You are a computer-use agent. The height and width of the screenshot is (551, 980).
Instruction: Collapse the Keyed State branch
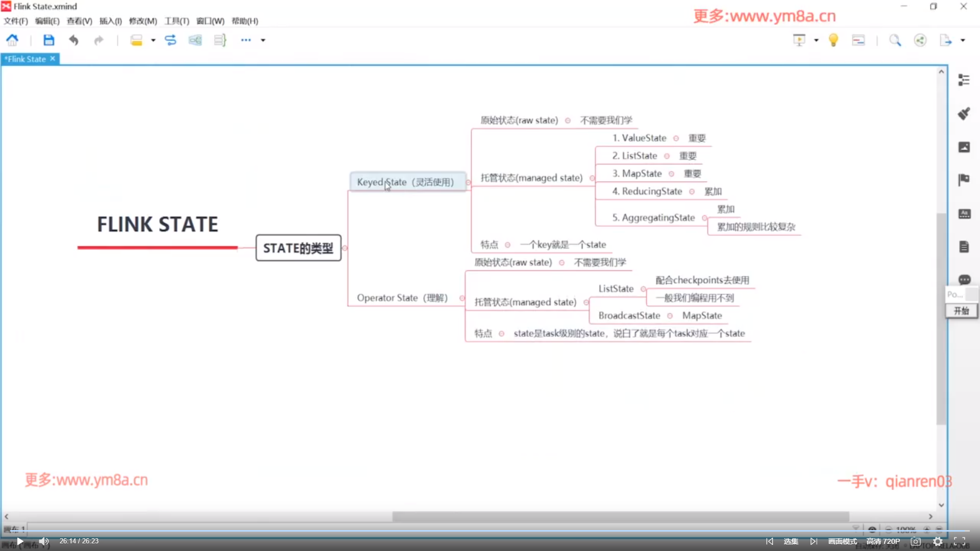coord(468,182)
